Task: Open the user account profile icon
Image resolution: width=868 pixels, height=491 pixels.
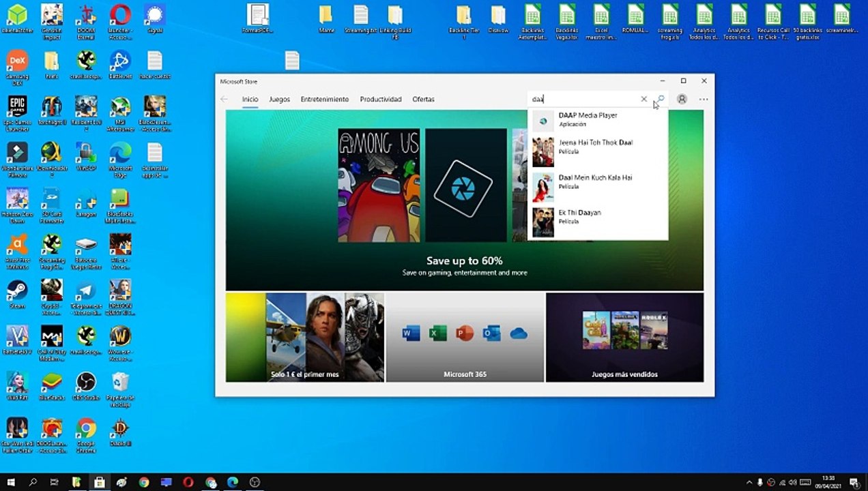Action: [682, 99]
